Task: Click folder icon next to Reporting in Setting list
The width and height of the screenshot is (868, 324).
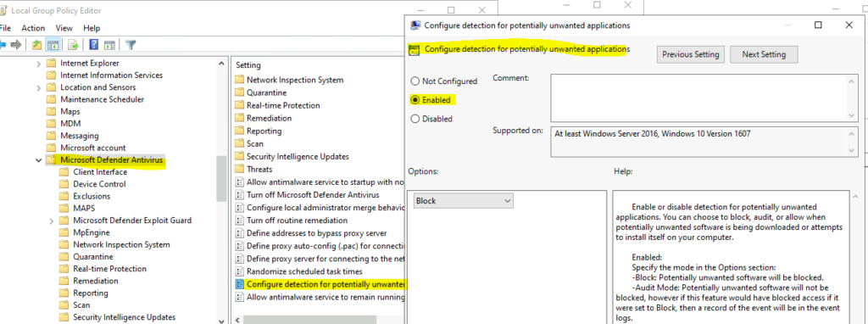Action: point(239,131)
